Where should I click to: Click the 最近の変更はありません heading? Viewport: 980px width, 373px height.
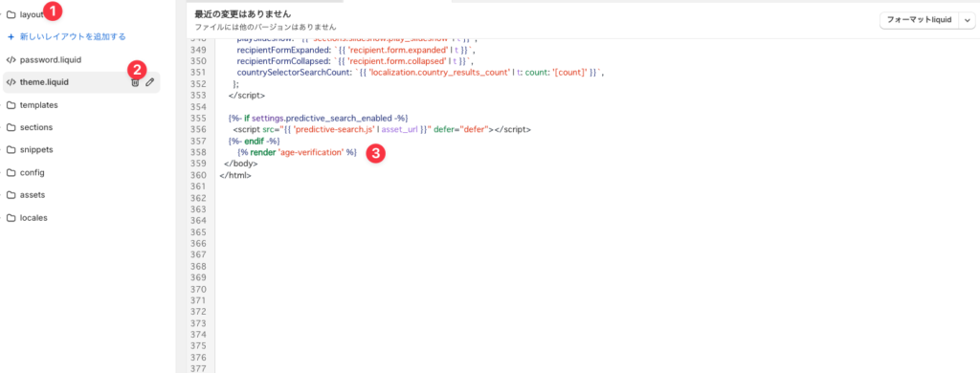pos(243,13)
